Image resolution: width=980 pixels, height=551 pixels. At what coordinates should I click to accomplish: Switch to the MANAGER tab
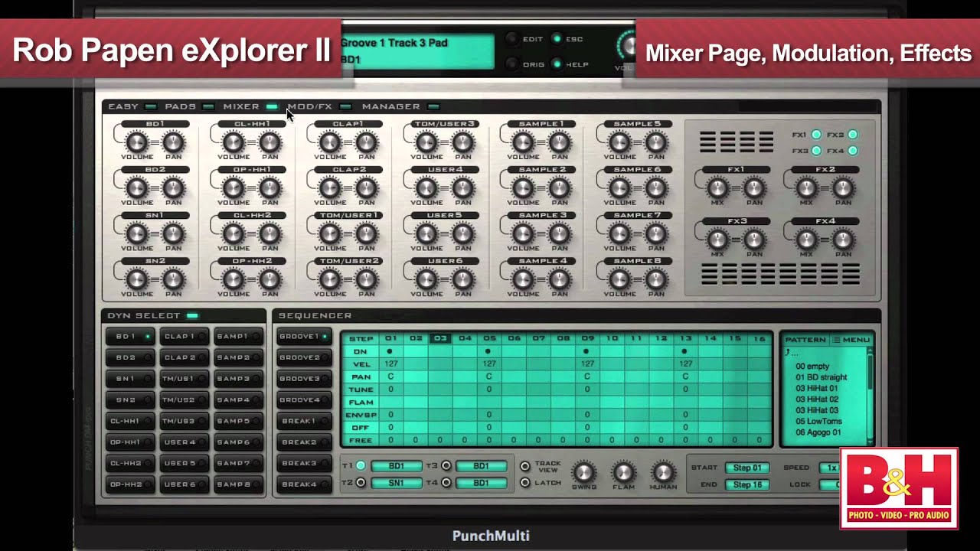(400, 106)
